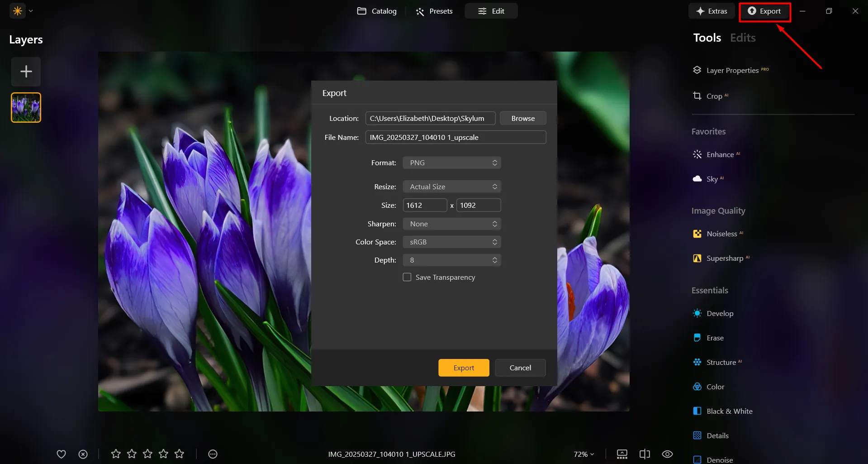Select the crocus layer thumbnail
868x464 pixels.
click(26, 108)
